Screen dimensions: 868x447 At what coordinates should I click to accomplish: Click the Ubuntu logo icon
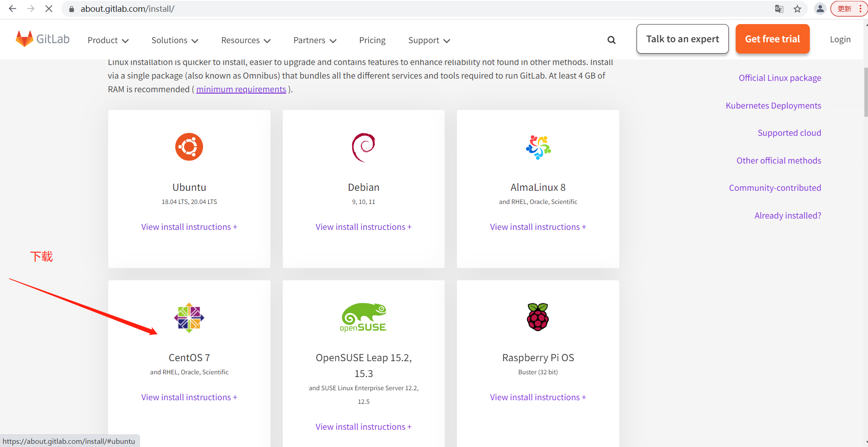coord(189,147)
